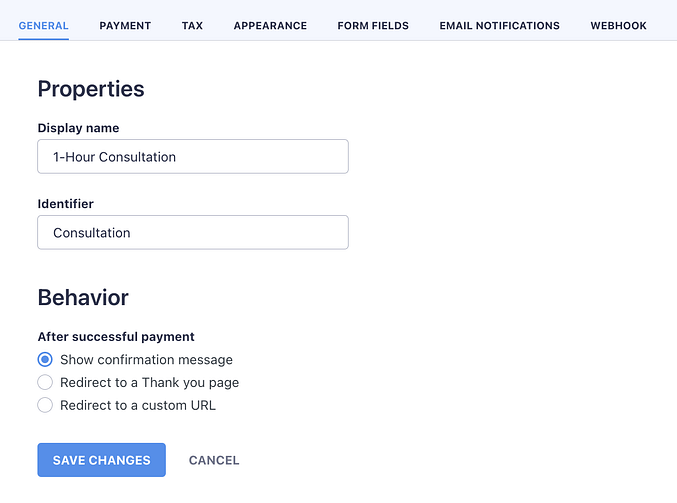Switch to the Payment tab
Viewport: 677px width, 503px height.
[125, 26]
